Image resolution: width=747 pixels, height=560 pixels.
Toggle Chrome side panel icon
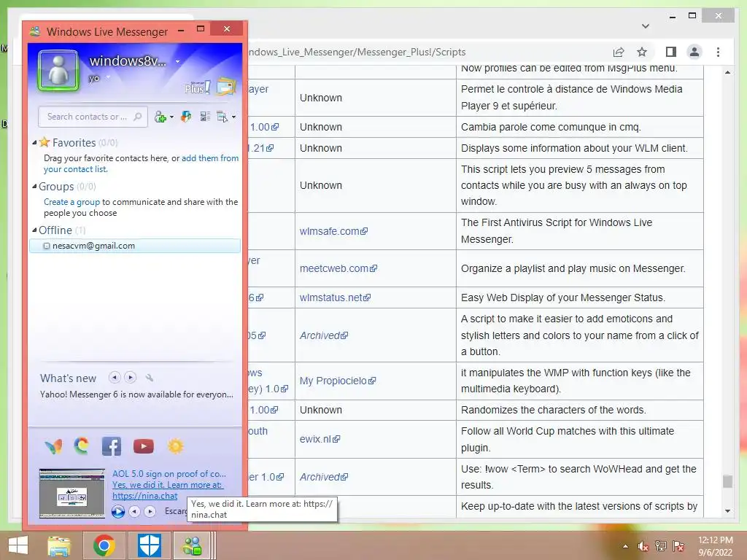click(671, 52)
